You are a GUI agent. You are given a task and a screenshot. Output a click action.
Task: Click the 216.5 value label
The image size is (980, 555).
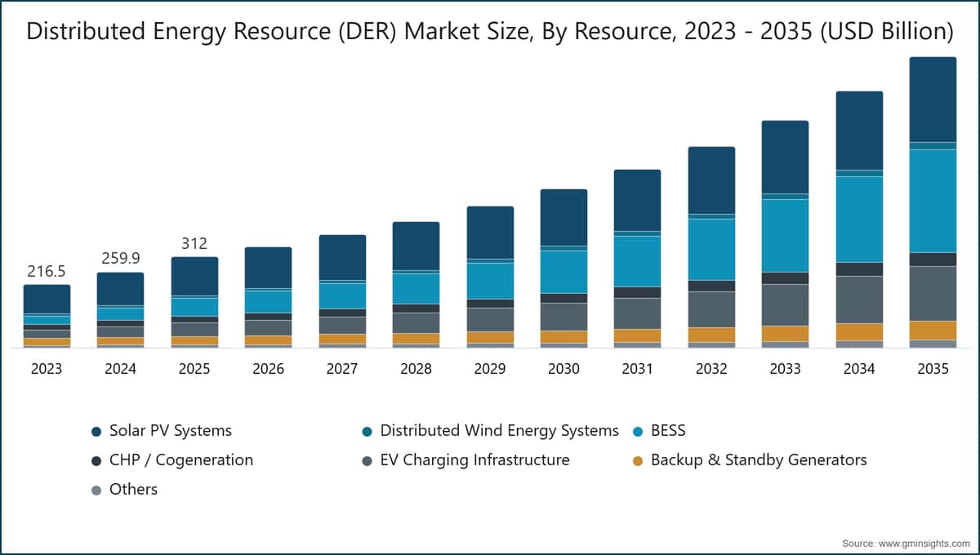click(47, 272)
